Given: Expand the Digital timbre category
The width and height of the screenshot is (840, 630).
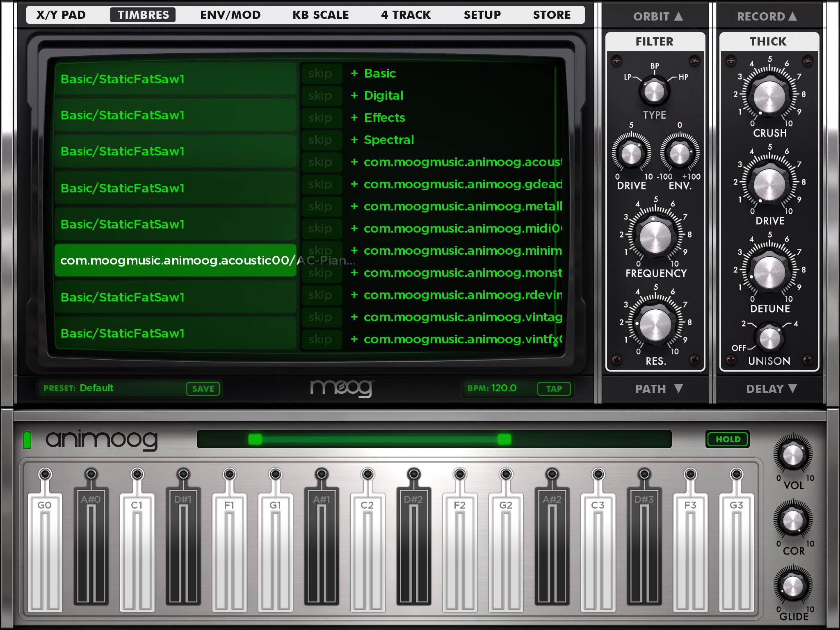Looking at the screenshot, I should (x=383, y=96).
